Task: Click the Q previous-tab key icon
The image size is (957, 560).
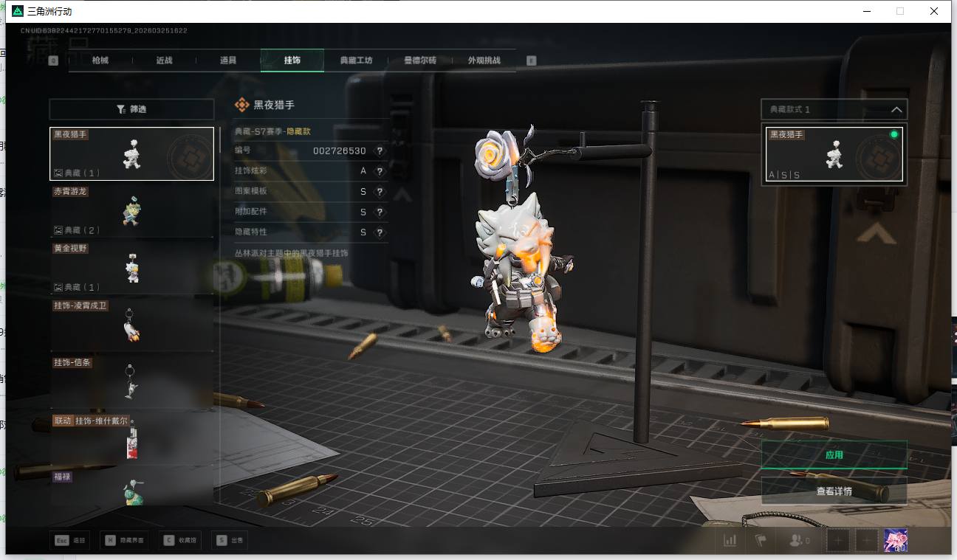Action: pyautogui.click(x=53, y=61)
